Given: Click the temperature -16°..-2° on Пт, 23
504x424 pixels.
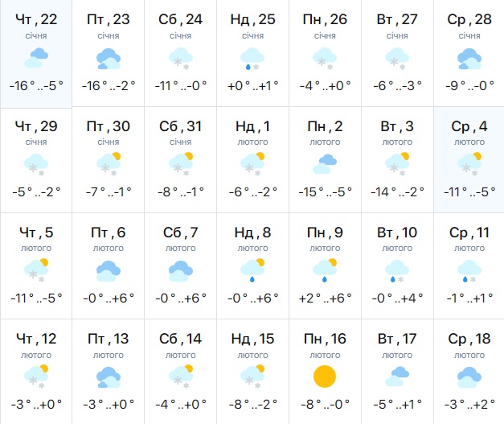Looking at the screenshot, I should pos(109,86).
